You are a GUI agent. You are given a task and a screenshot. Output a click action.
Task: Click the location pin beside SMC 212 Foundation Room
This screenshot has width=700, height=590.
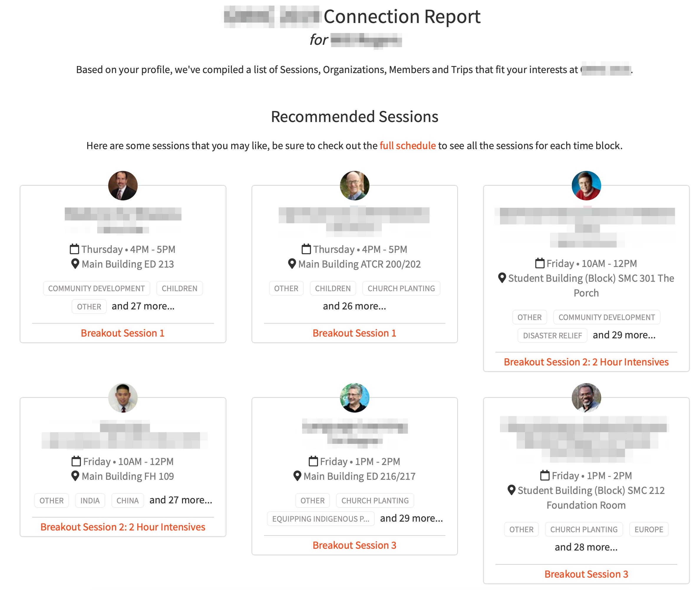511,490
